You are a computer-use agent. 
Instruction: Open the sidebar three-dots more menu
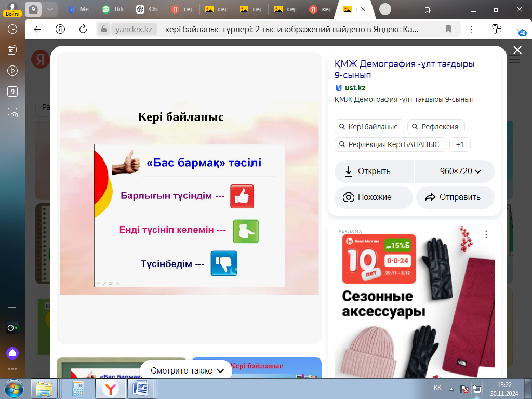click(12, 369)
